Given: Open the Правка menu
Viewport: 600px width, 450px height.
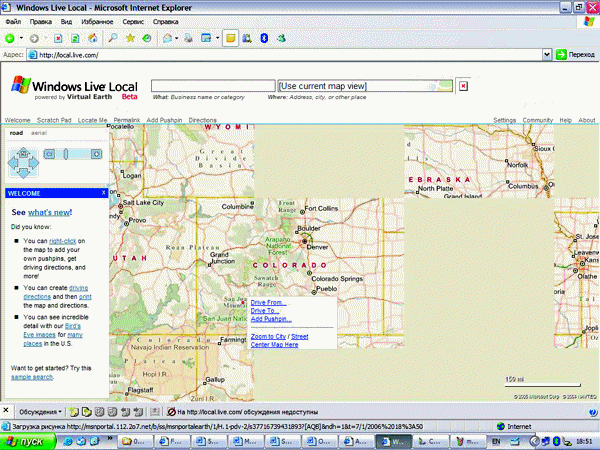Looking at the screenshot, I should pos(41,22).
